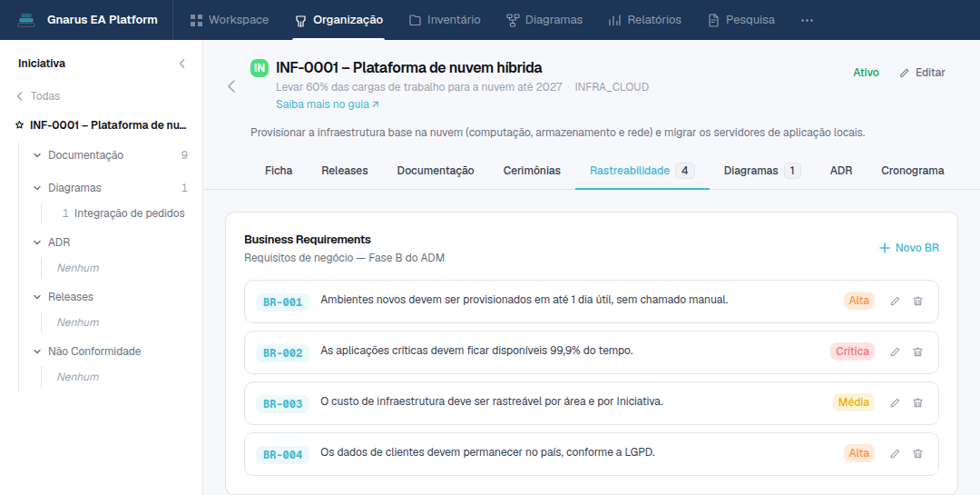Click the back chevron beside the initiative title
The width and height of the screenshot is (980, 495).
(x=231, y=86)
